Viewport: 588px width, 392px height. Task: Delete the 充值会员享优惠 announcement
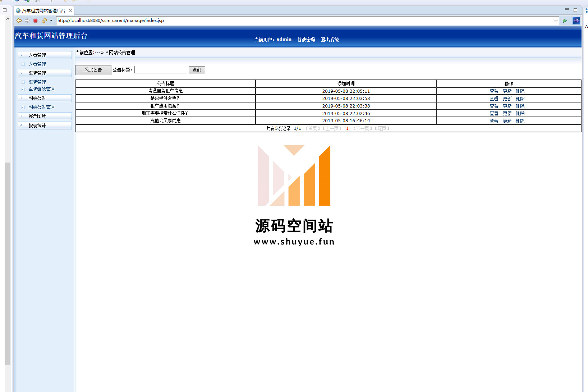[520, 121]
